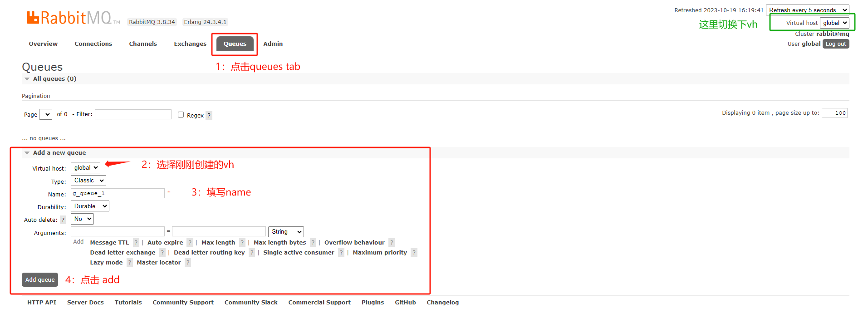Open the Plugins footer link
Viewport: 868px width, 333px height.
373,302
